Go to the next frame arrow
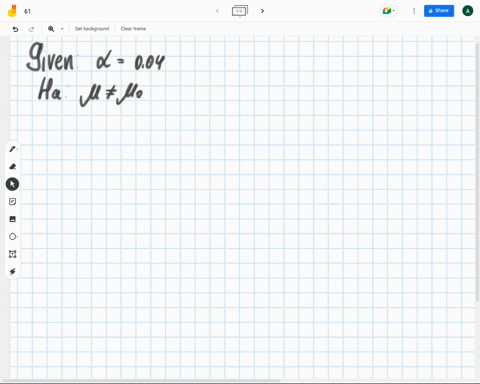The width and height of the screenshot is (480, 384). click(262, 11)
